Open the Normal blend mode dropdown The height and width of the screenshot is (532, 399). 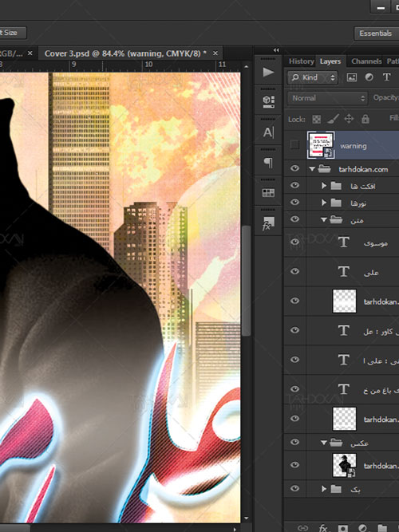tap(327, 98)
